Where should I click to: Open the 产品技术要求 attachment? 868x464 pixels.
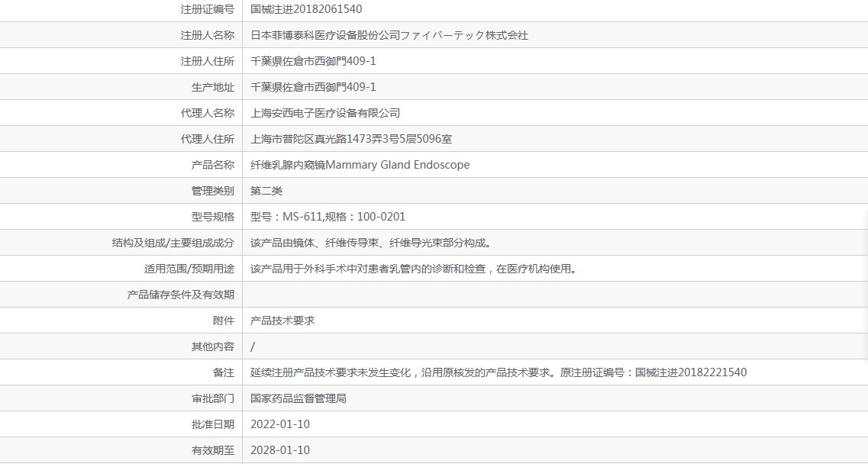pyautogui.click(x=282, y=321)
